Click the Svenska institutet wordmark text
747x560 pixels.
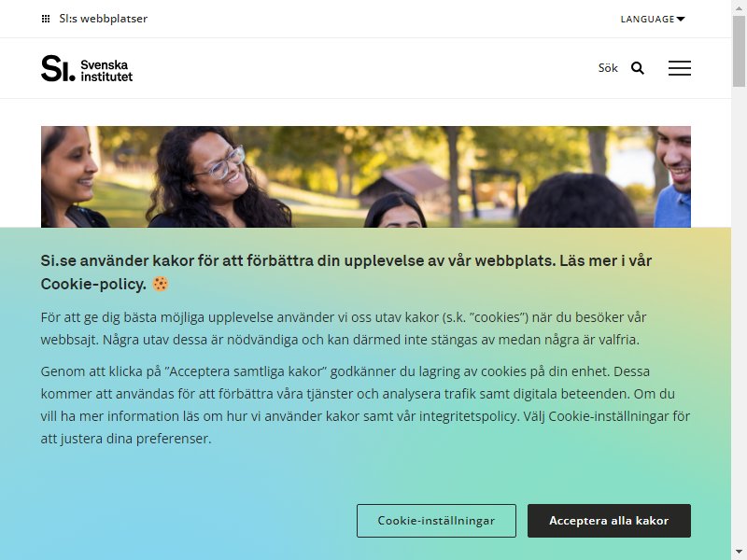point(106,71)
